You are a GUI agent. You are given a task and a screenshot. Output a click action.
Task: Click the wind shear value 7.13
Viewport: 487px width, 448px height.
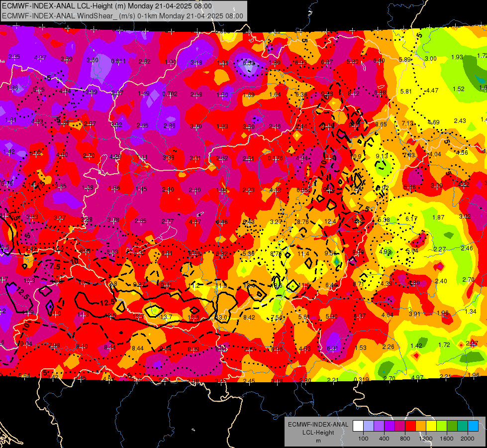pos(407,123)
